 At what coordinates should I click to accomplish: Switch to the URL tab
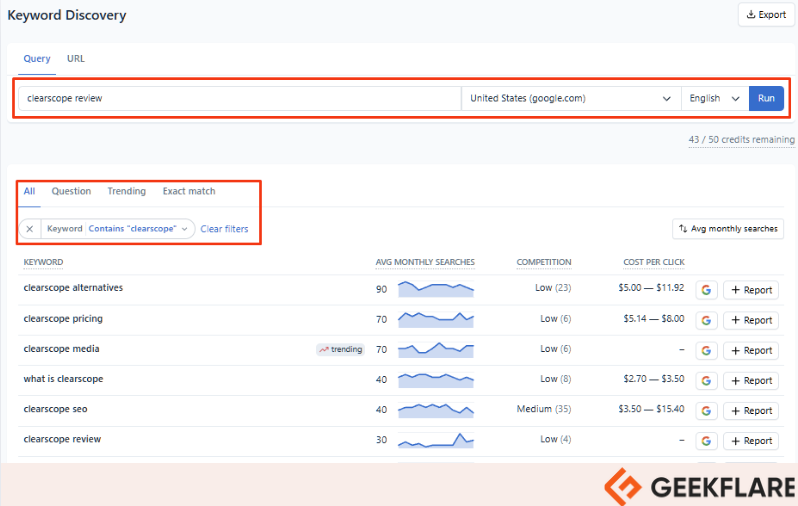click(76, 59)
